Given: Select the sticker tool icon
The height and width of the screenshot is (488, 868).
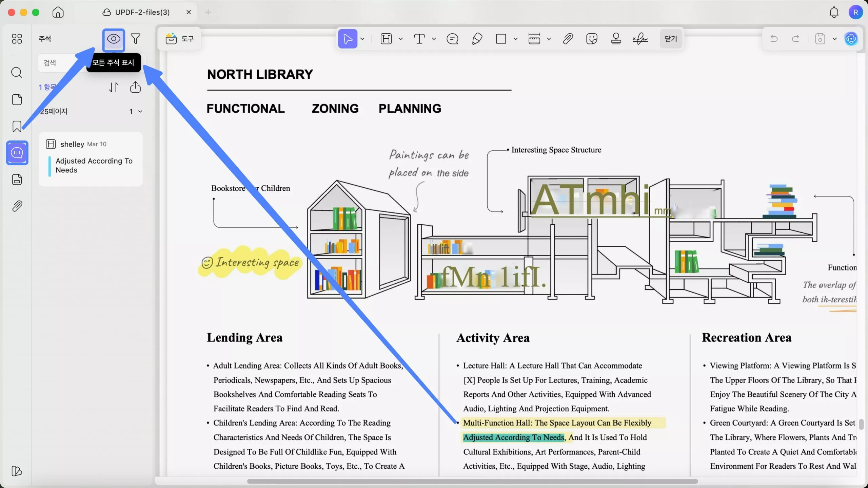Looking at the screenshot, I should [592, 39].
